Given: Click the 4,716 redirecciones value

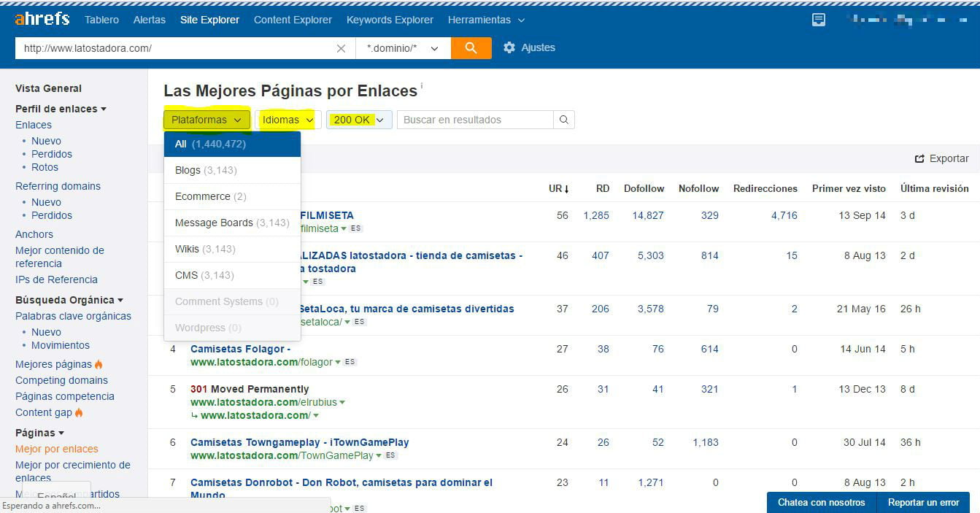Looking at the screenshot, I should (784, 215).
